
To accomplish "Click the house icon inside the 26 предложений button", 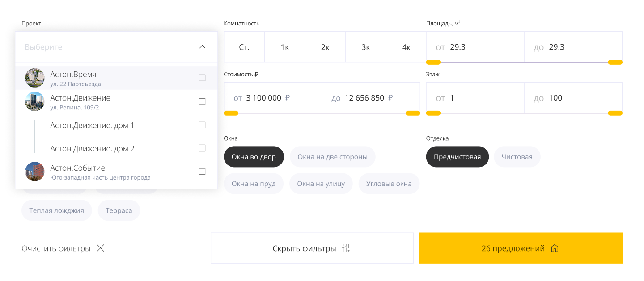I will pyautogui.click(x=555, y=248).
